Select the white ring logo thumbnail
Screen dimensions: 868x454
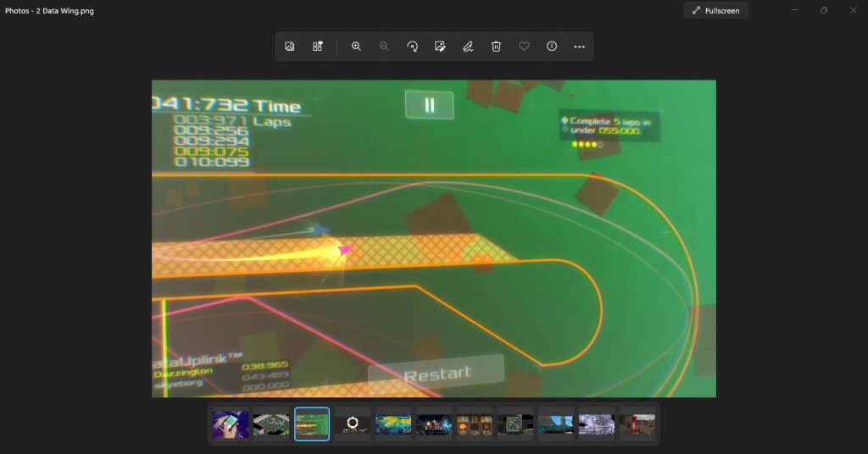pyautogui.click(x=353, y=424)
